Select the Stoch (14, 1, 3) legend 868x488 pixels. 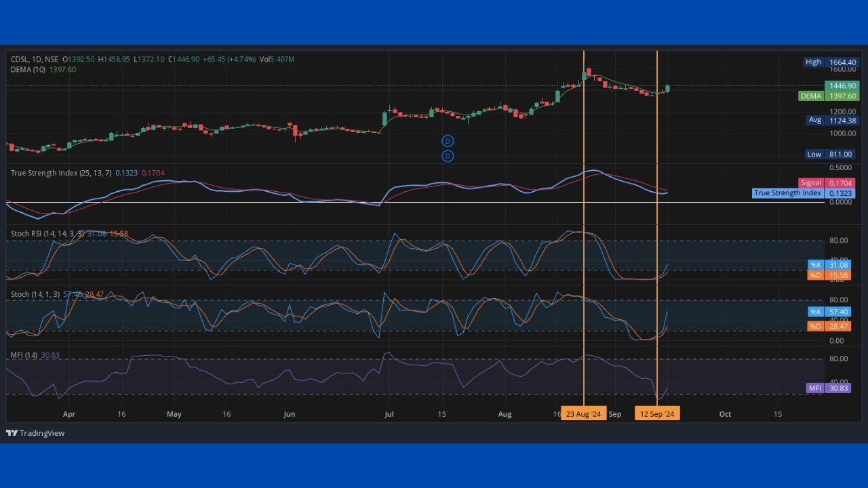click(57, 294)
